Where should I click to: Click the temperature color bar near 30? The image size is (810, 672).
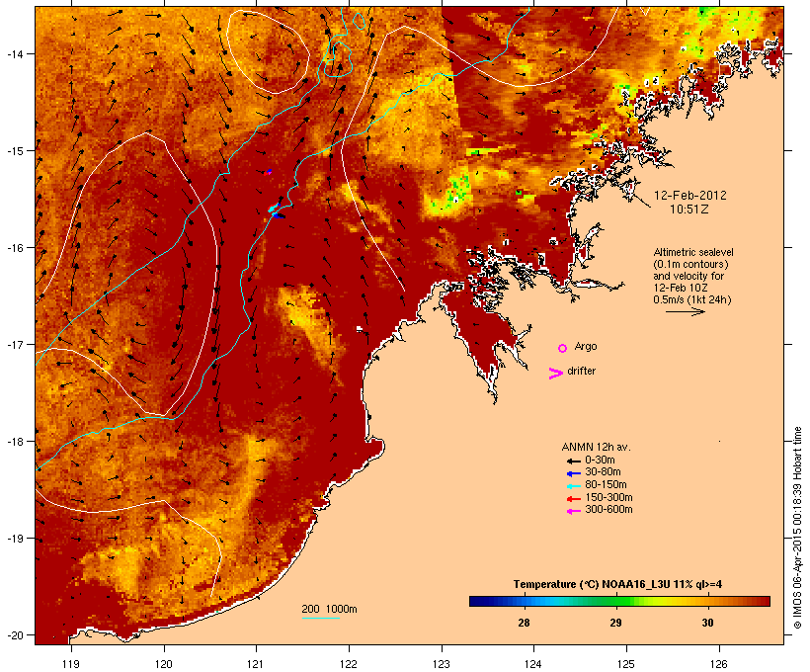[707, 601]
